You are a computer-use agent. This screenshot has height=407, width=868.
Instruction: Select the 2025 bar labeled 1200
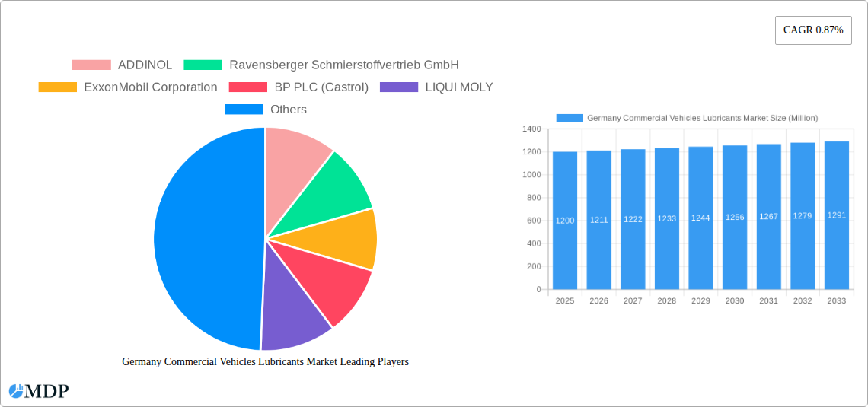565,221
